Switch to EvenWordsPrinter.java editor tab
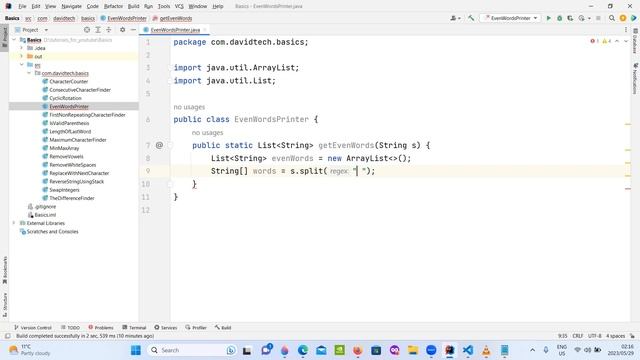The image size is (640, 360). (x=175, y=30)
